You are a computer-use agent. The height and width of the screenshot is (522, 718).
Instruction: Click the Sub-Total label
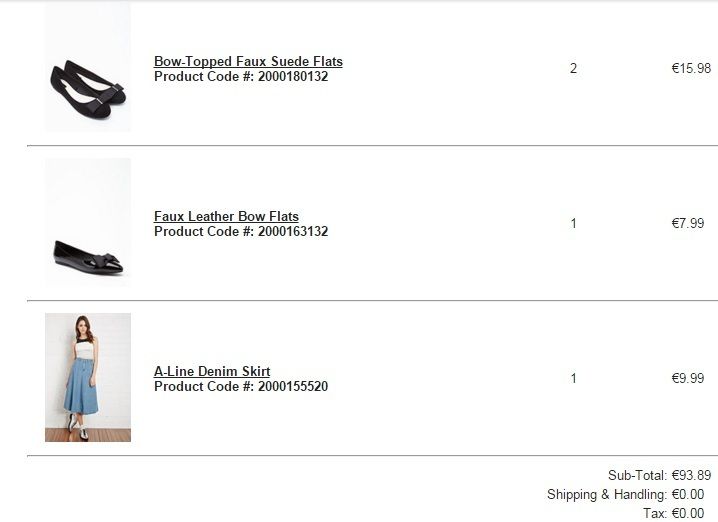(637, 475)
